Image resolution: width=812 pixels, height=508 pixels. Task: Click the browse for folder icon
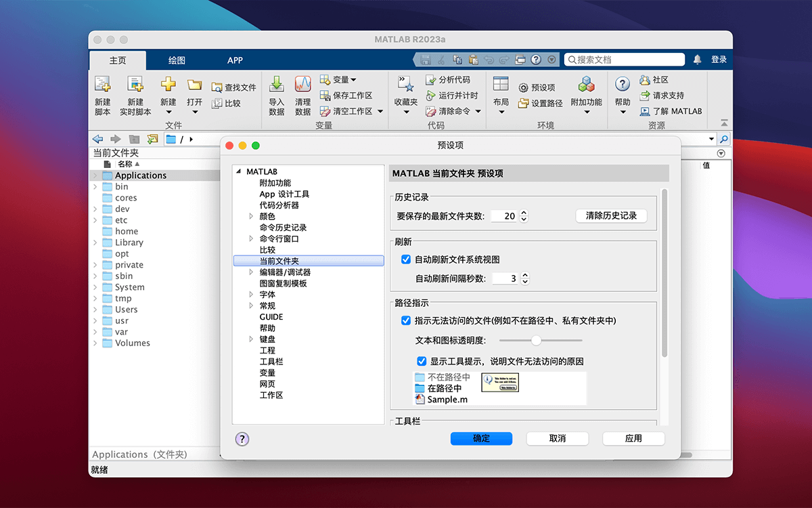click(x=152, y=139)
